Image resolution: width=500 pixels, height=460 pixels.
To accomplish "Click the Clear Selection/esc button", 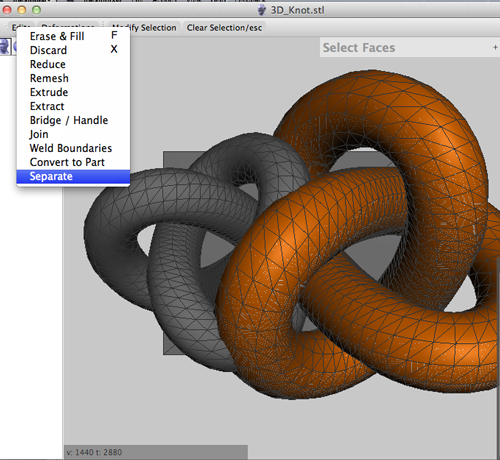I will coord(224,28).
